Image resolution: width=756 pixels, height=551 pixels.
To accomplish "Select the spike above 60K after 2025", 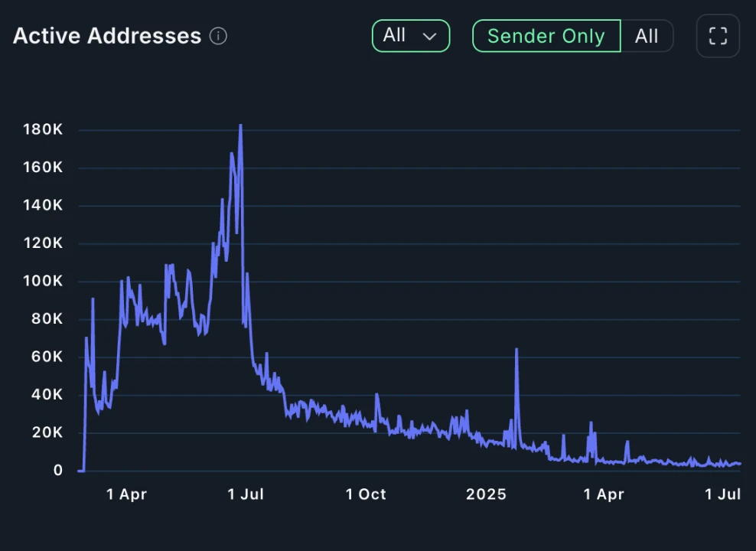I will [x=516, y=350].
